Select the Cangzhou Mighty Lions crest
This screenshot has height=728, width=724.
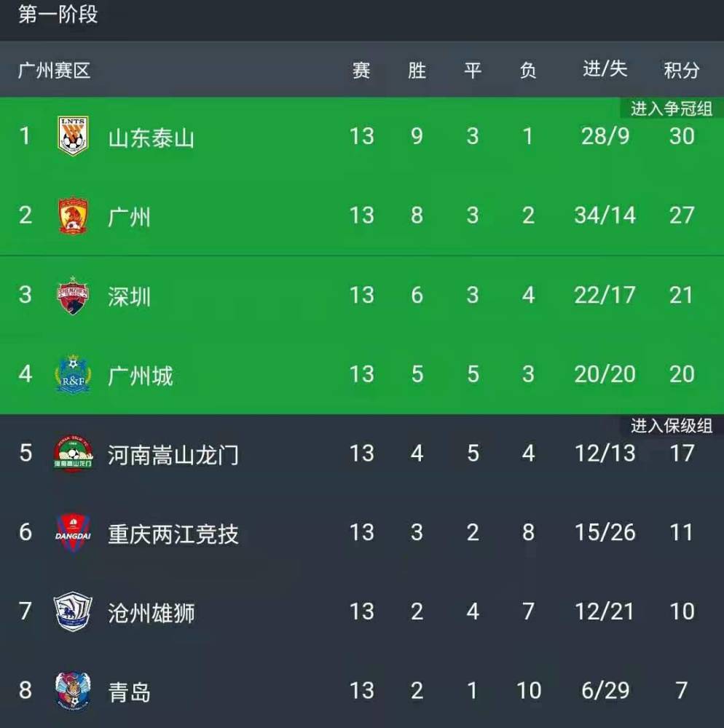tap(73, 612)
